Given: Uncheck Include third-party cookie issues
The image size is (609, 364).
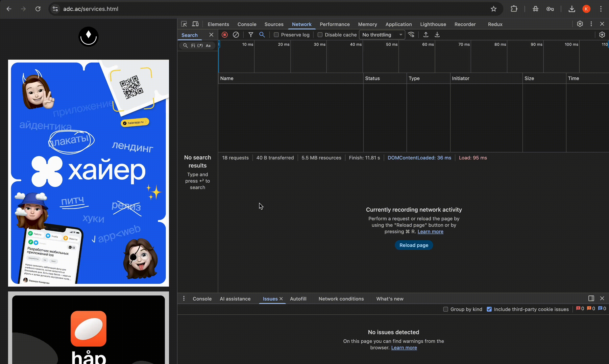Looking at the screenshot, I should pyautogui.click(x=489, y=309).
